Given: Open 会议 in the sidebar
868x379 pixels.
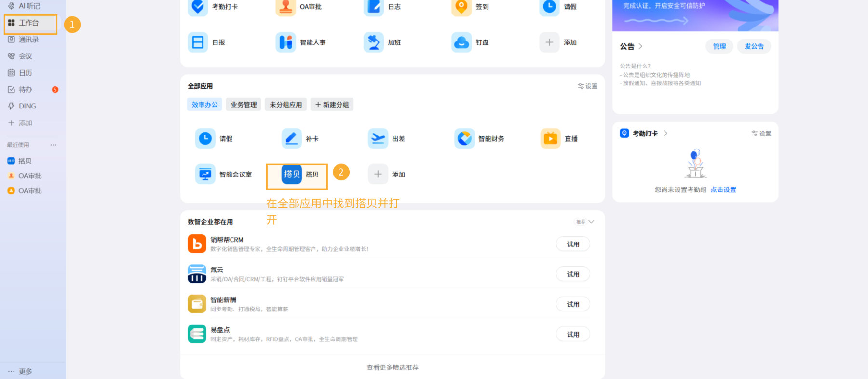Looking at the screenshot, I should [x=20, y=56].
